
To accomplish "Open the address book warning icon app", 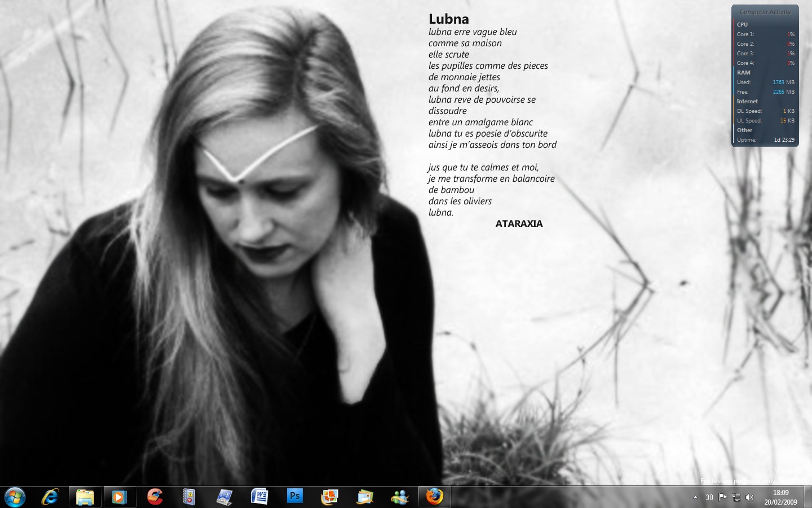I will 189,497.
